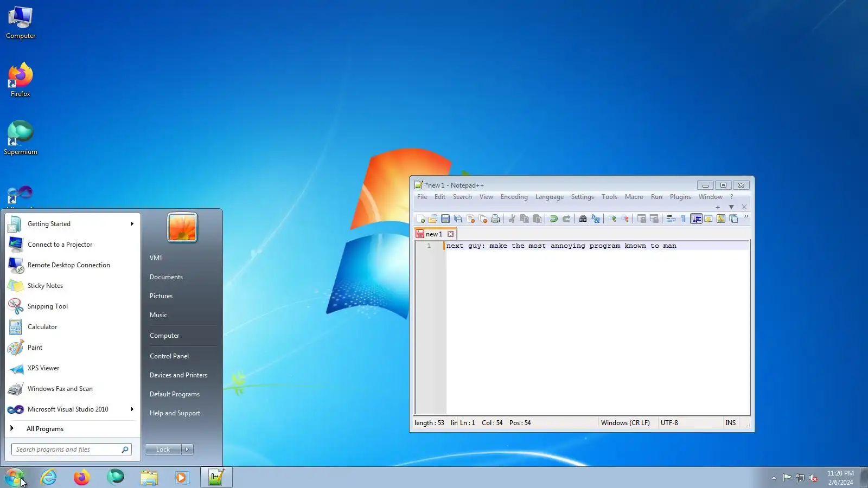Image resolution: width=868 pixels, height=488 pixels.
Task: Open the Document List panel icon
Action: pos(733,219)
